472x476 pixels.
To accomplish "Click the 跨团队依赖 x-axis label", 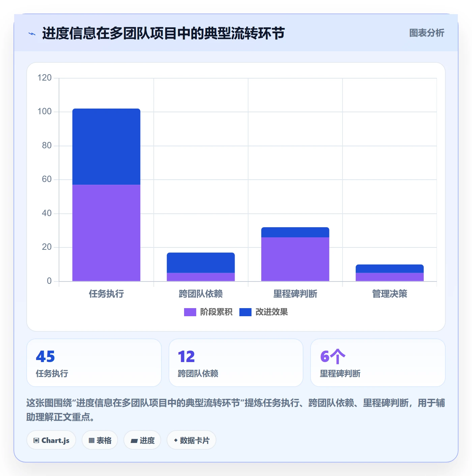I will coord(201,294).
